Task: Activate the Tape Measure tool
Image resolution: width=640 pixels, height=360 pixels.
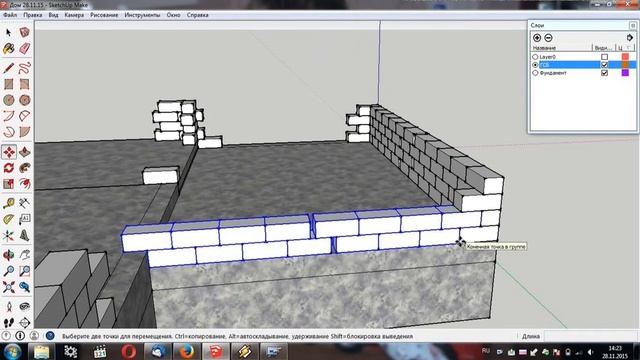Action: tap(9, 203)
